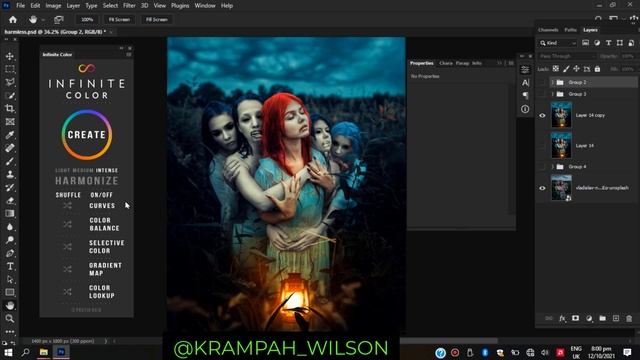This screenshot has height=360, width=640.
Task: Select the Pen tool
Action: [x=10, y=253]
